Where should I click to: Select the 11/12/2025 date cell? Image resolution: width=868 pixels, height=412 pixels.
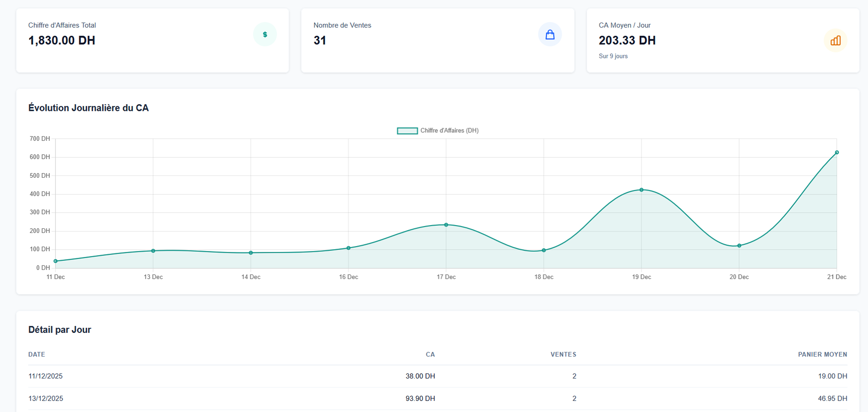tap(46, 376)
